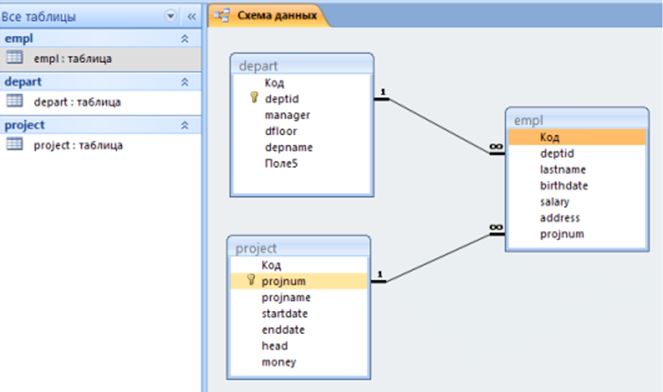Viewport: 663px width, 392px height.
Task: Collapse the project group chevron
Action: coord(185,125)
